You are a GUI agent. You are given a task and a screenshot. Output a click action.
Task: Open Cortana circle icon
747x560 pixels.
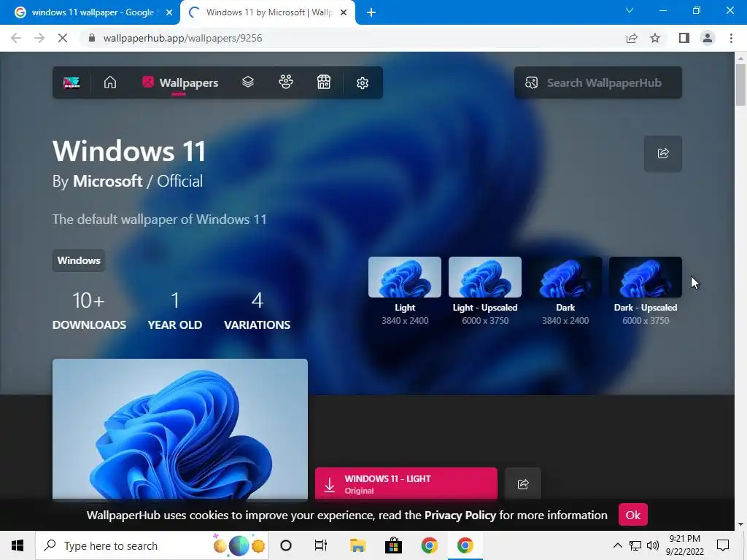(x=286, y=545)
